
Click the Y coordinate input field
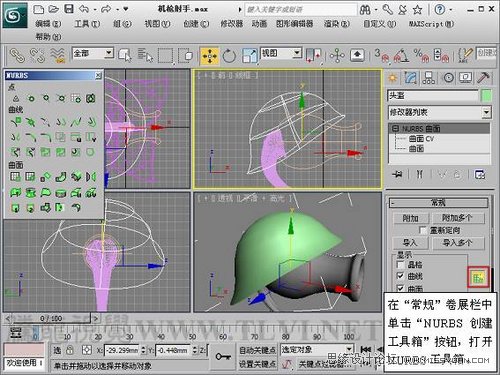(173, 350)
